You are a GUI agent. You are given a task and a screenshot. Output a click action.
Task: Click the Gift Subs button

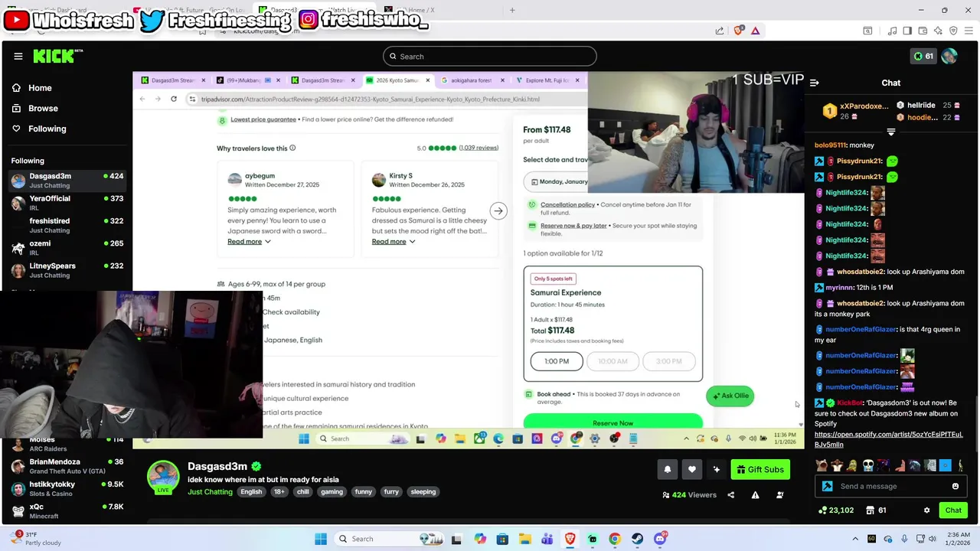[x=760, y=469]
